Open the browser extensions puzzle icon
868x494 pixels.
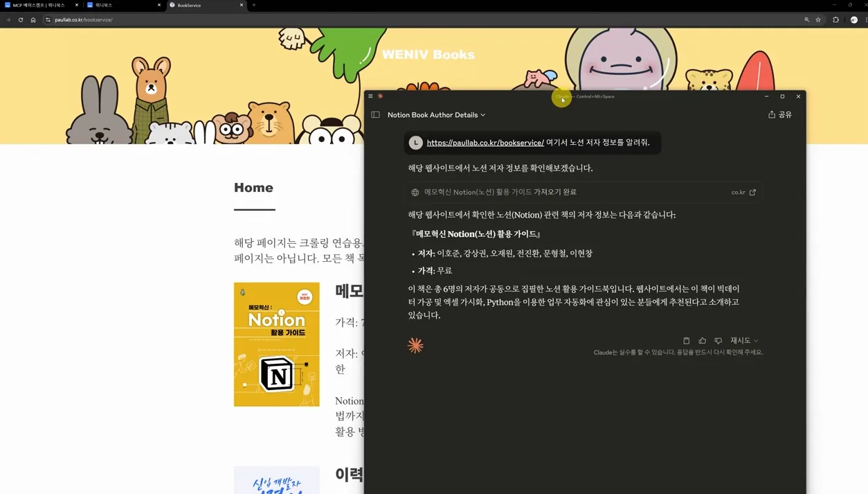835,20
